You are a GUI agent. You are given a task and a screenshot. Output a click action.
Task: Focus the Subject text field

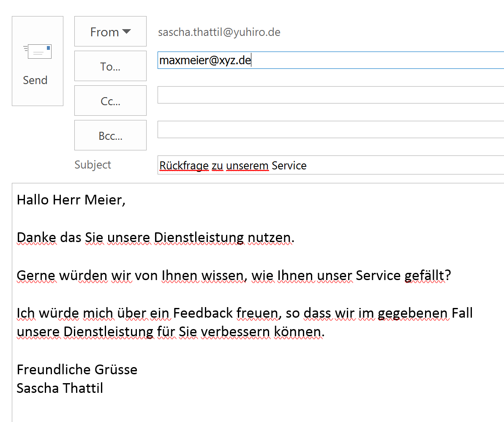pyautogui.click(x=330, y=165)
